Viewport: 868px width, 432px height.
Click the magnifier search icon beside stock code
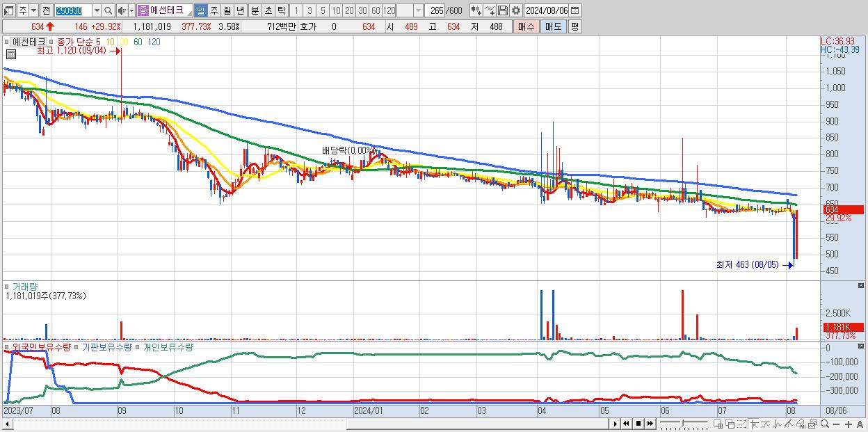(x=108, y=10)
